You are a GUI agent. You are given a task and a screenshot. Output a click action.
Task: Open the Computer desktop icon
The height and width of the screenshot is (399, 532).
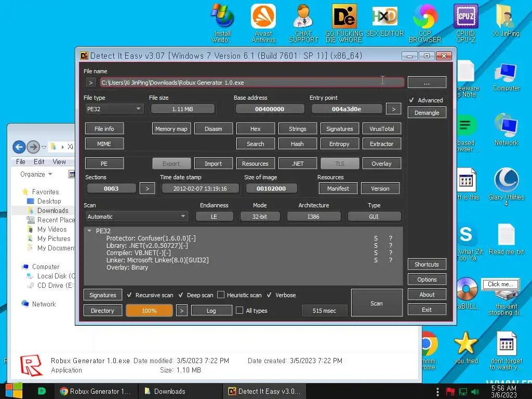506,77
